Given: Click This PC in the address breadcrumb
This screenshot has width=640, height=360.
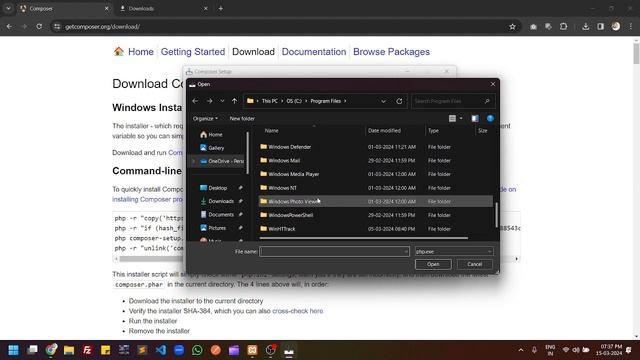Looking at the screenshot, I should pos(269,101).
